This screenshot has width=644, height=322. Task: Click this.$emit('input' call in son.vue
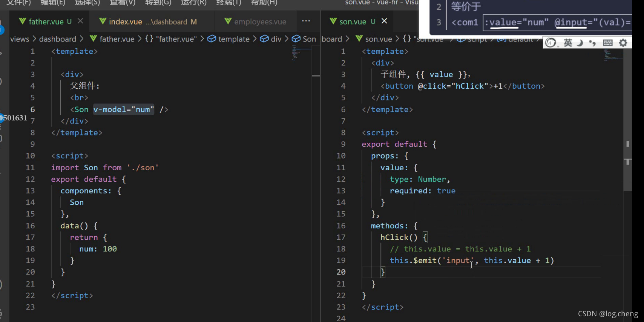tap(432, 260)
